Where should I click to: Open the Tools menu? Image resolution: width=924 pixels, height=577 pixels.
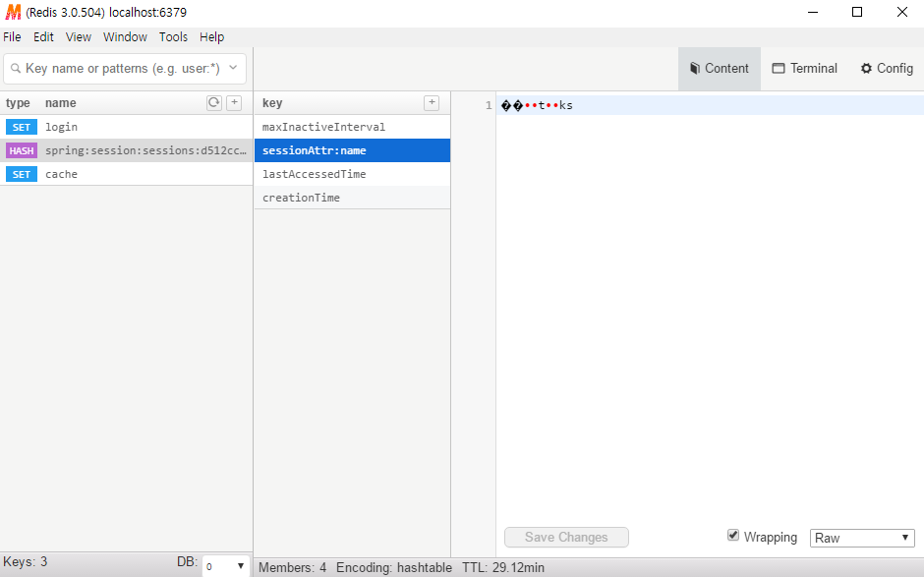click(173, 36)
